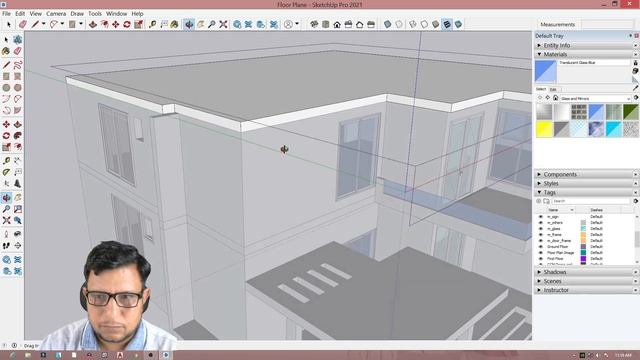Choose the Pan tool in top toolbar

pyautogui.click(x=200, y=24)
